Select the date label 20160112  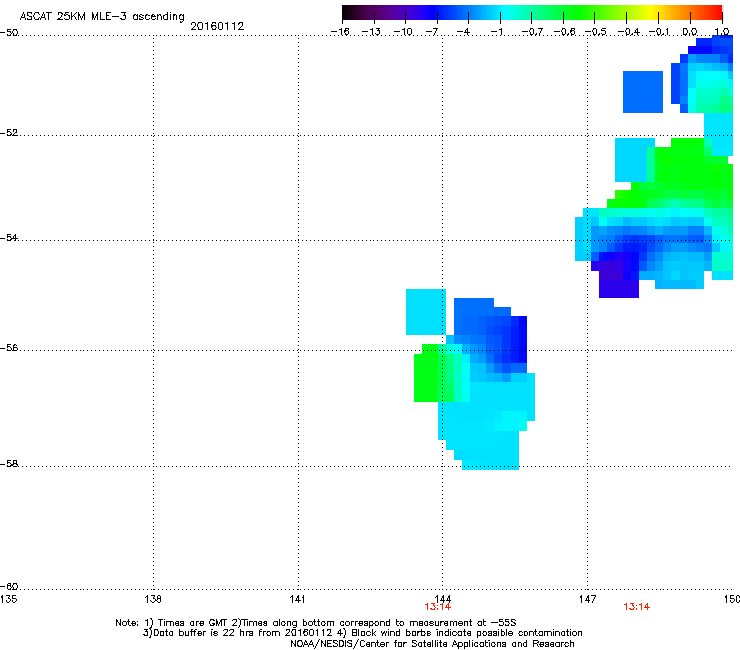(x=217, y=26)
